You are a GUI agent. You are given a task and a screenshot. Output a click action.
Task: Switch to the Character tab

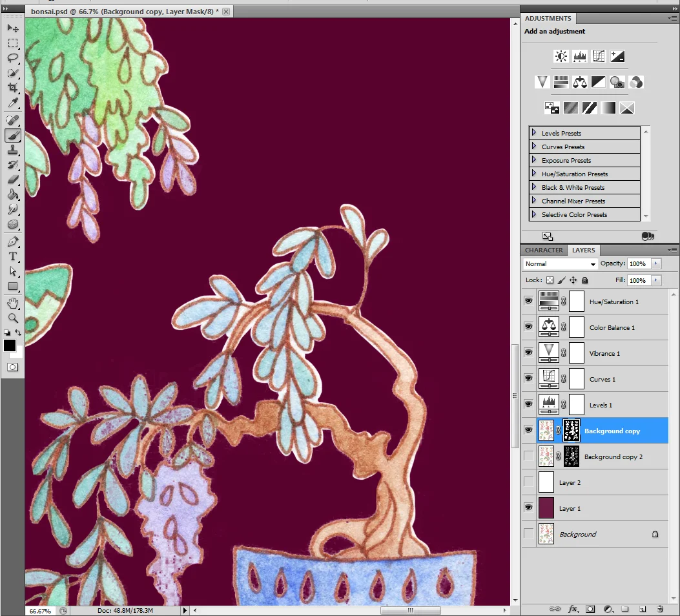(544, 250)
